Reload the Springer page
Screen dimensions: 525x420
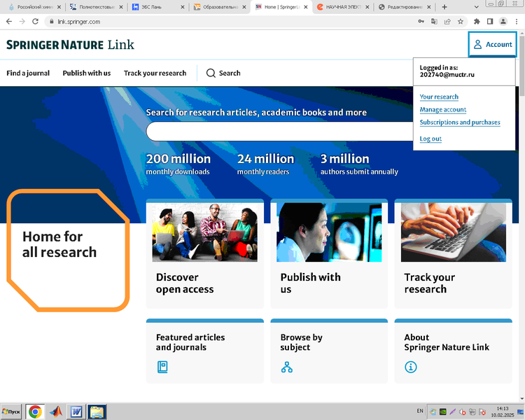[x=35, y=22]
